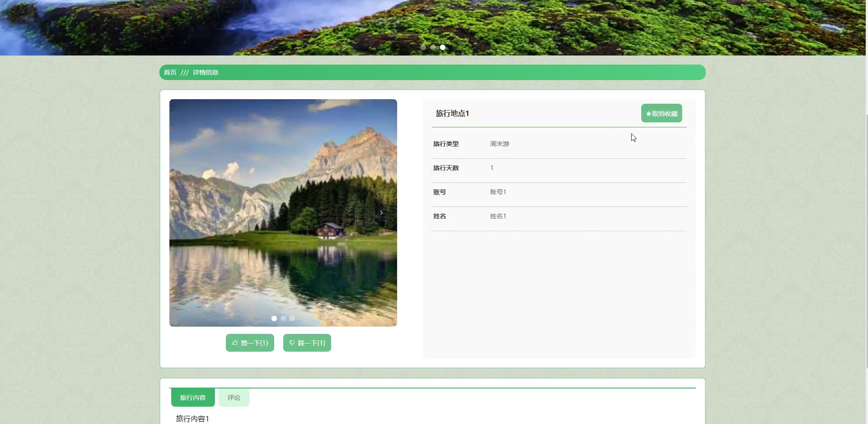Click the thumbs-down icon on 踩一下 button
The image size is (868, 424).
point(292,343)
